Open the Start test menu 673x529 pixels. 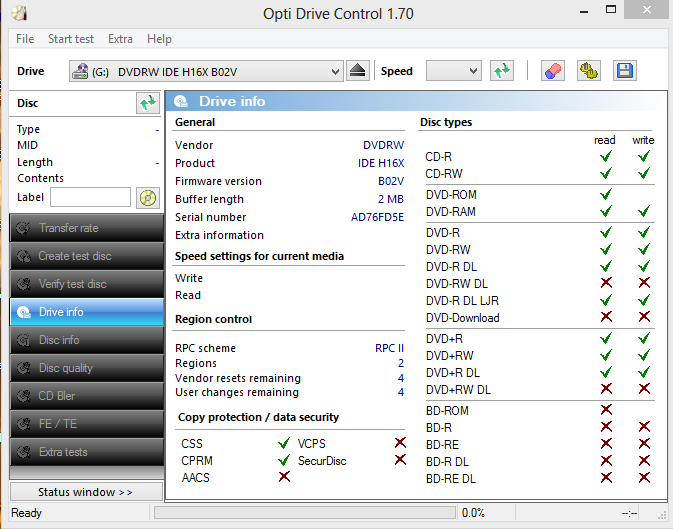pos(71,39)
